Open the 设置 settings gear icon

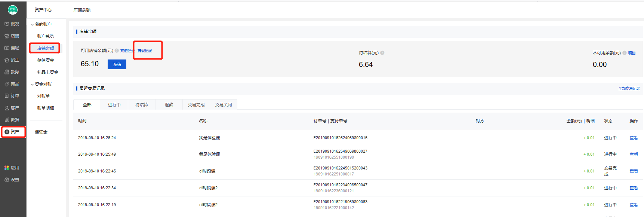point(7,180)
